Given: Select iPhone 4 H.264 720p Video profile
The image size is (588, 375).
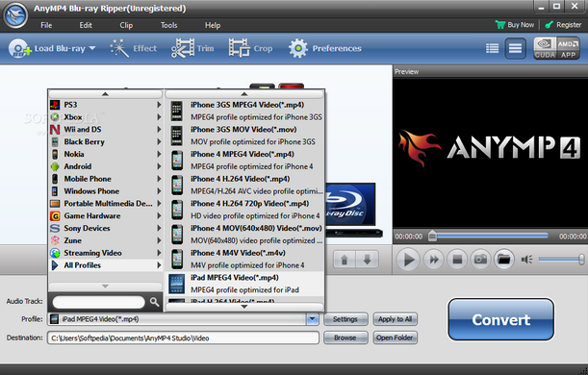Looking at the screenshot, I should [244, 210].
